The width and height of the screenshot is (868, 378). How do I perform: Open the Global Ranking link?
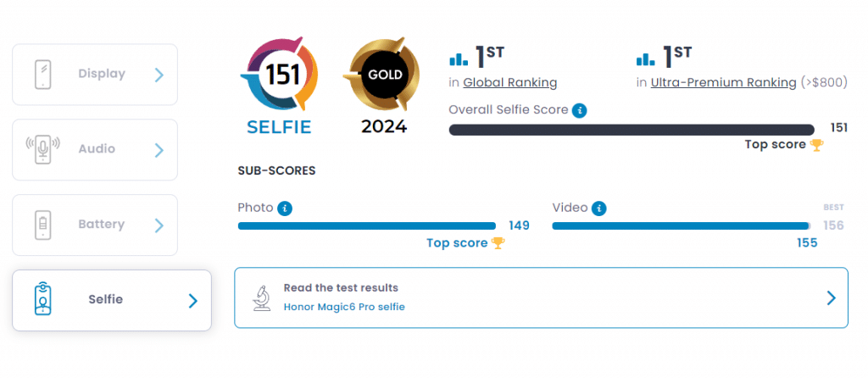point(509,83)
